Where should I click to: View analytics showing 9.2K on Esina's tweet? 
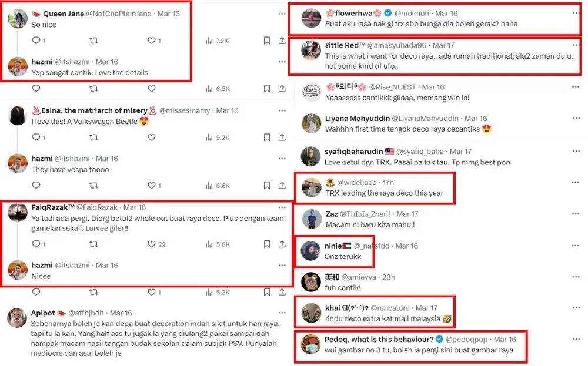[217, 137]
